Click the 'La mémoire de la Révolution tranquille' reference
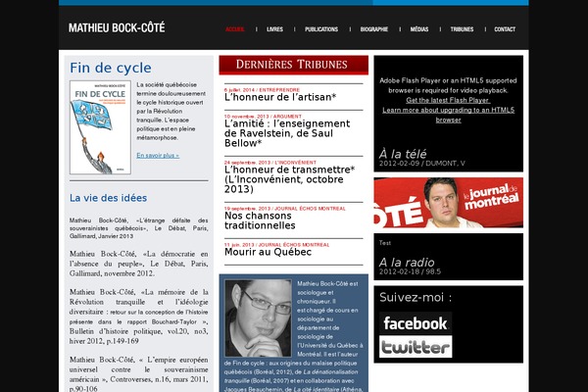This screenshot has width=588, height=392. 139,317
